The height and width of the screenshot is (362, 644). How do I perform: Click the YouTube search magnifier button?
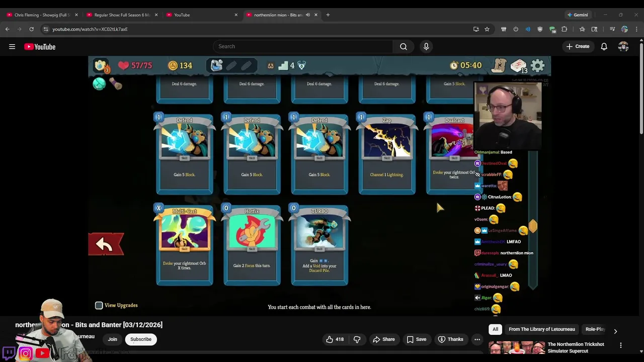pos(404,47)
